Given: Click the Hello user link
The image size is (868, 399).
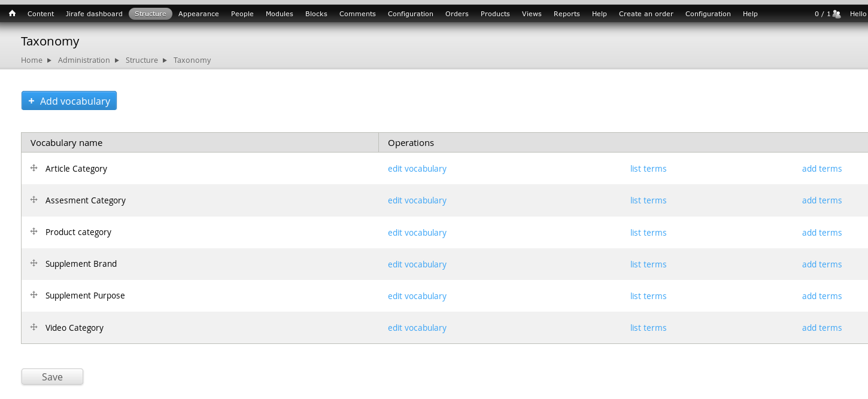Looking at the screenshot, I should click(858, 14).
